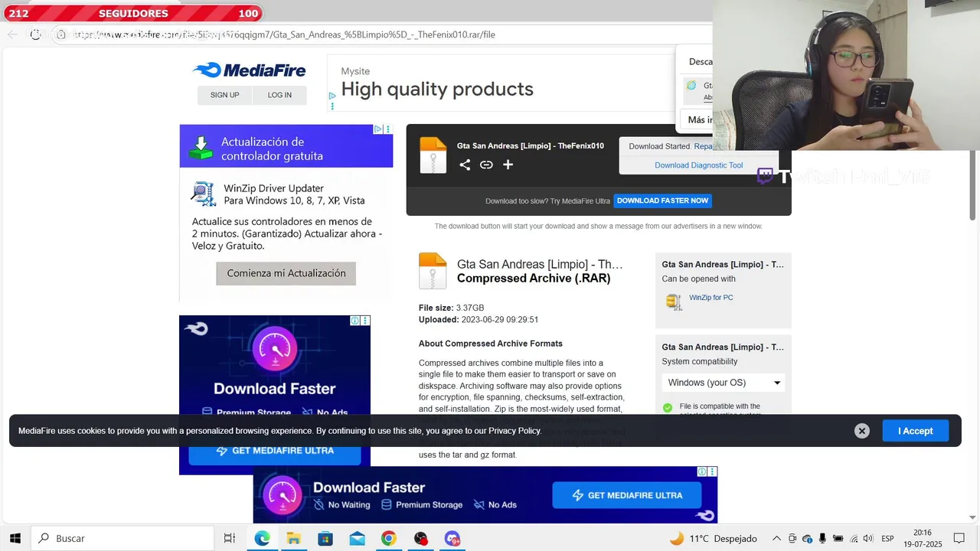Copy link with the chain icon

[x=486, y=165]
